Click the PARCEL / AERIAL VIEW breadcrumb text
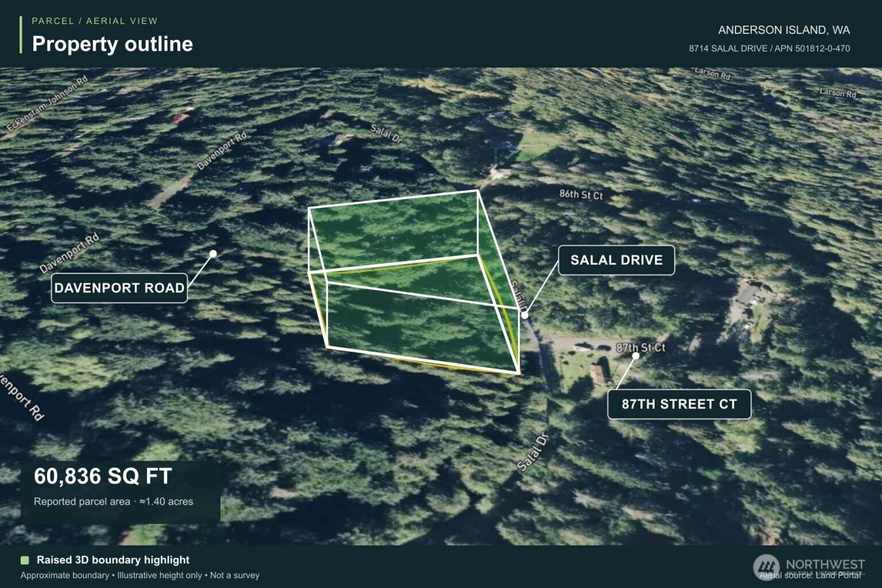 pyautogui.click(x=95, y=21)
